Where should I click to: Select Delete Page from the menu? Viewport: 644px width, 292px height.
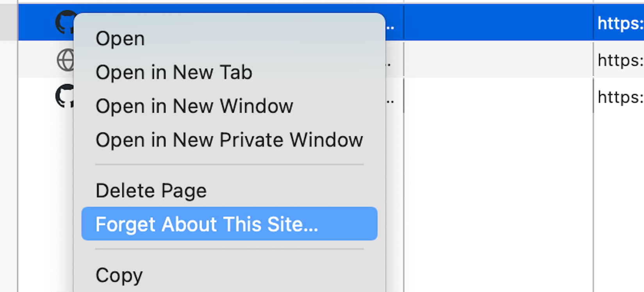pos(151,190)
